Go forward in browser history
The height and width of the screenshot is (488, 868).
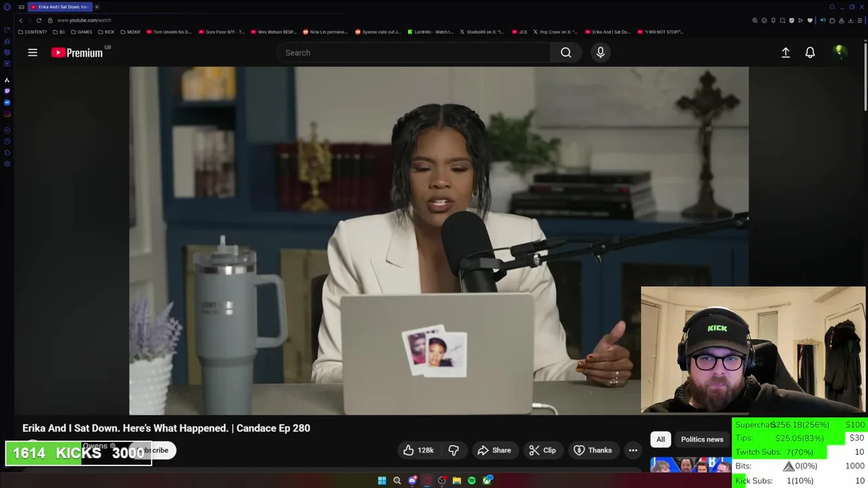(x=29, y=20)
